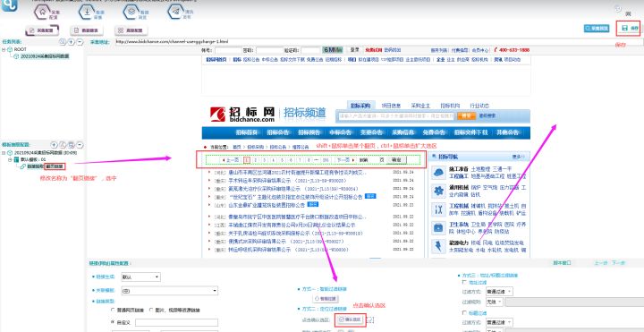Select the 翻页链接 tree node
Image resolution: width=644 pixels, height=332 pixels.
tap(55, 166)
